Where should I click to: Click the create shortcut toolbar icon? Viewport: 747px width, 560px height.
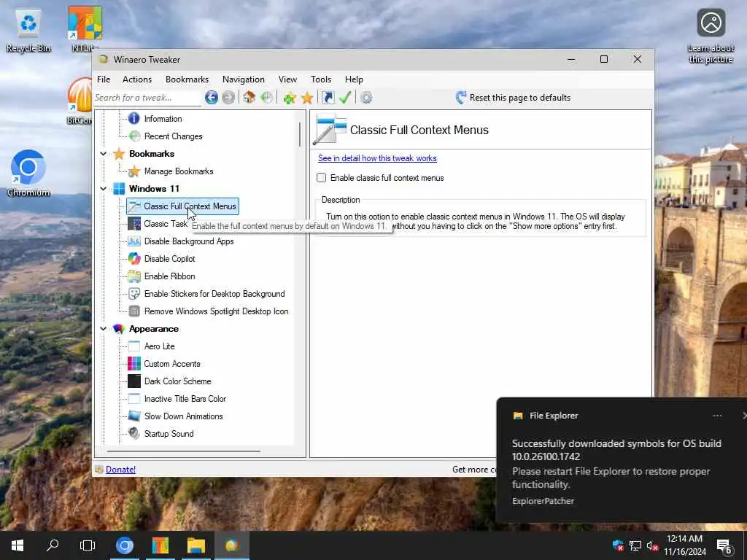pos(328,98)
